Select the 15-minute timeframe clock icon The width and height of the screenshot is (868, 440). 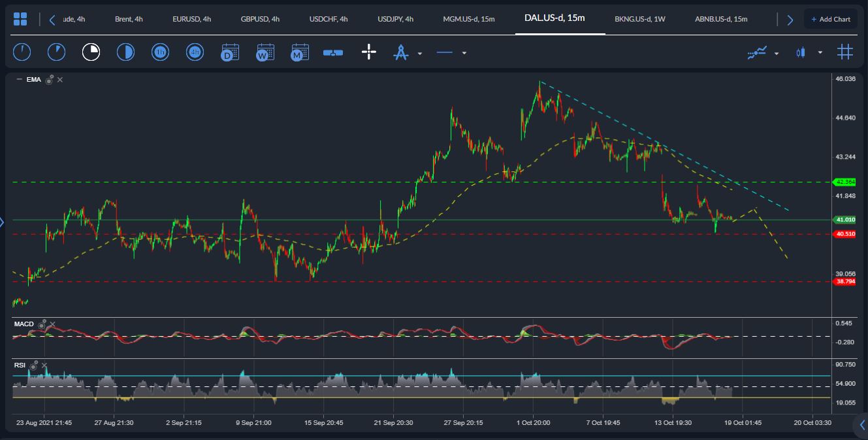click(91, 52)
